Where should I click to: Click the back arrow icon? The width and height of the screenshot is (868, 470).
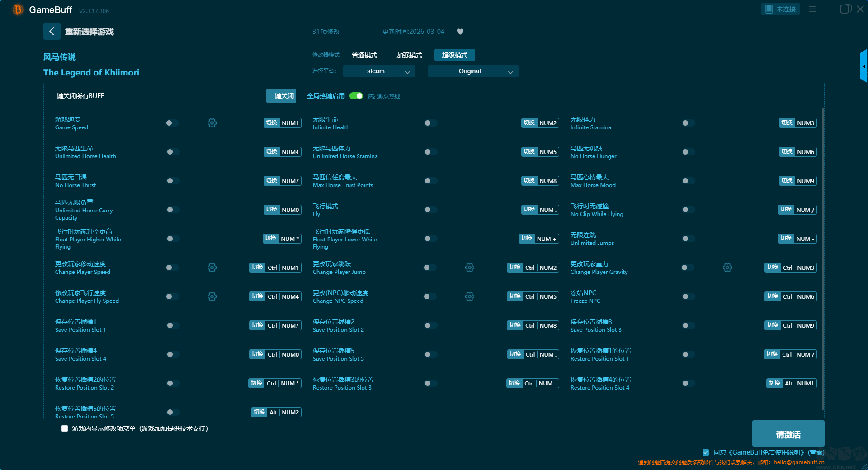click(52, 31)
